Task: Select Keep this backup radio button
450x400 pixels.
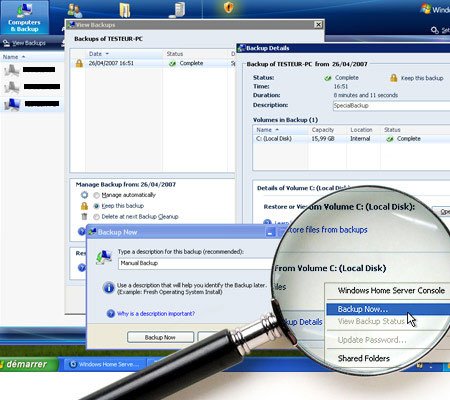Action: tap(96, 206)
